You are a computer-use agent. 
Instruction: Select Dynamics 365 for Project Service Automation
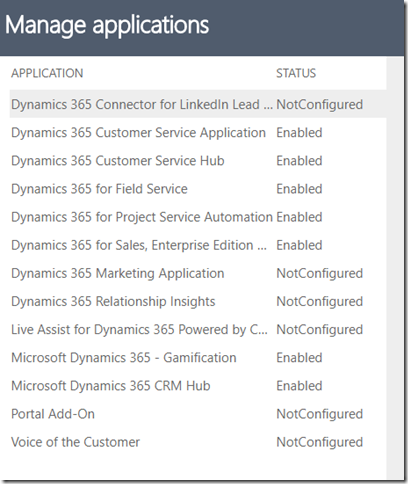142,217
